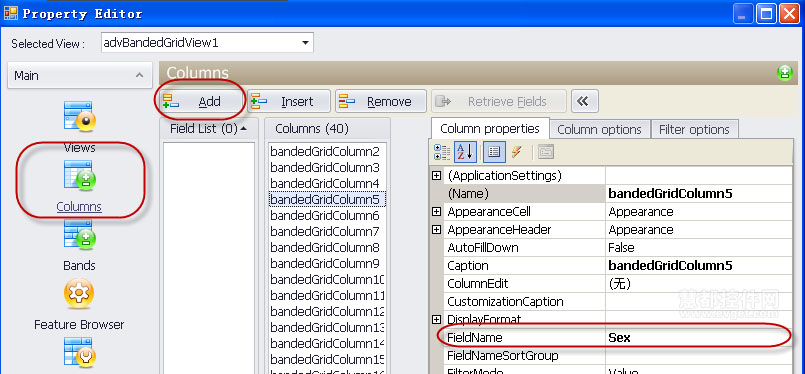Switch to Filter options tab
805x374 pixels.
(694, 129)
